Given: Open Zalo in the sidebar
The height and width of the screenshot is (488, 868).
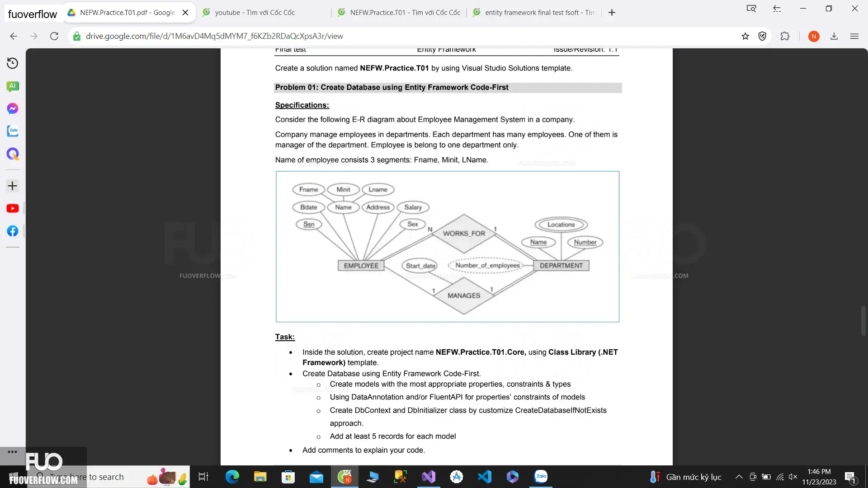Looking at the screenshot, I should click(13, 131).
